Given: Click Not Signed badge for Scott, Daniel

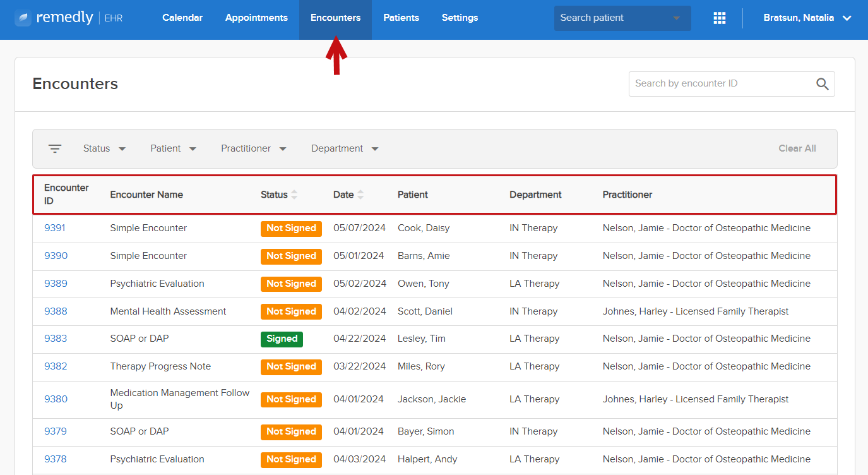Looking at the screenshot, I should (x=291, y=312).
